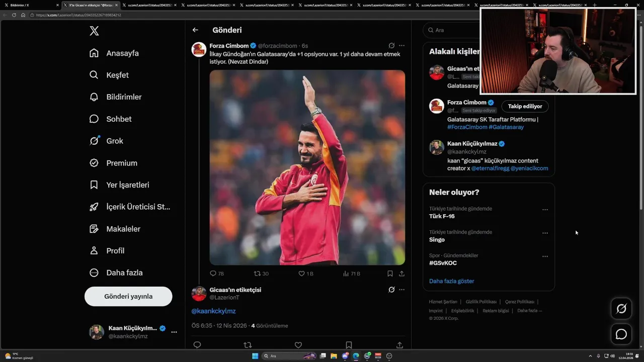The width and height of the screenshot is (644, 362).
Task: Open options dots for Singo trend
Action: point(545,233)
